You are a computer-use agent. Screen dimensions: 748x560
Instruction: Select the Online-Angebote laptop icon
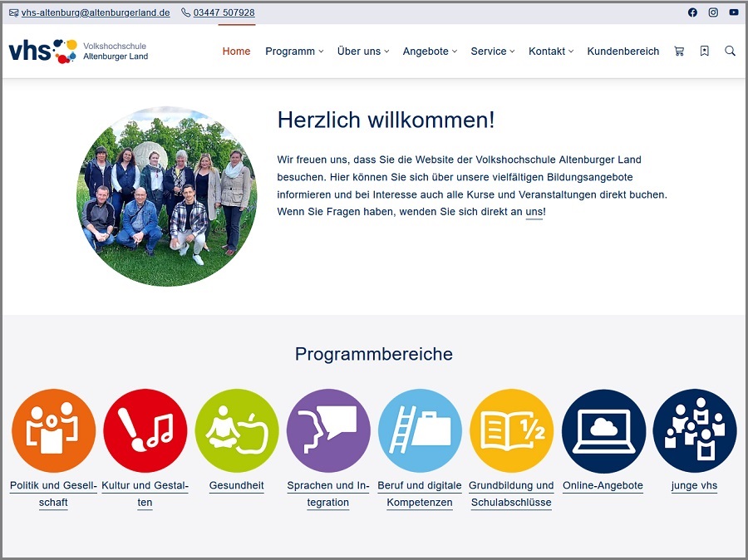(x=603, y=431)
